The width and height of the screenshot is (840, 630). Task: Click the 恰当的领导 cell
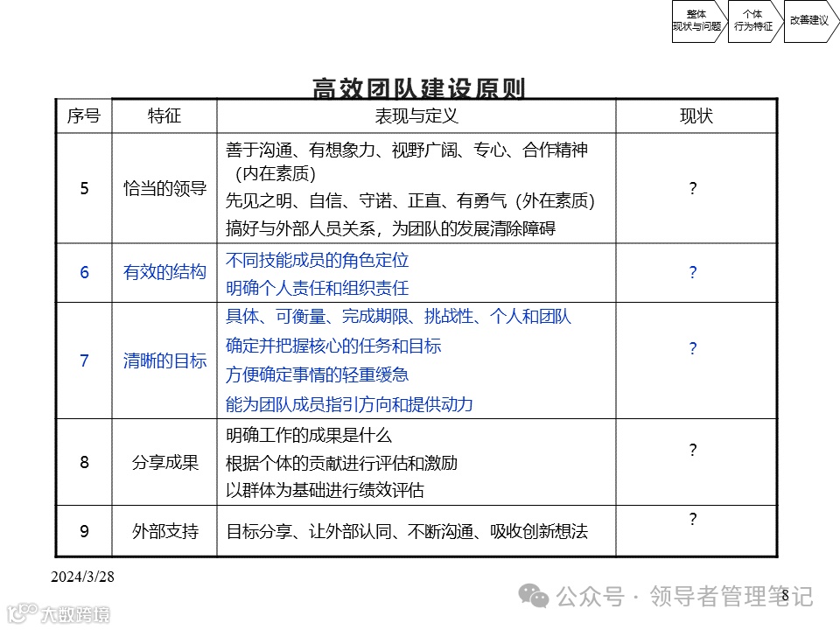164,188
